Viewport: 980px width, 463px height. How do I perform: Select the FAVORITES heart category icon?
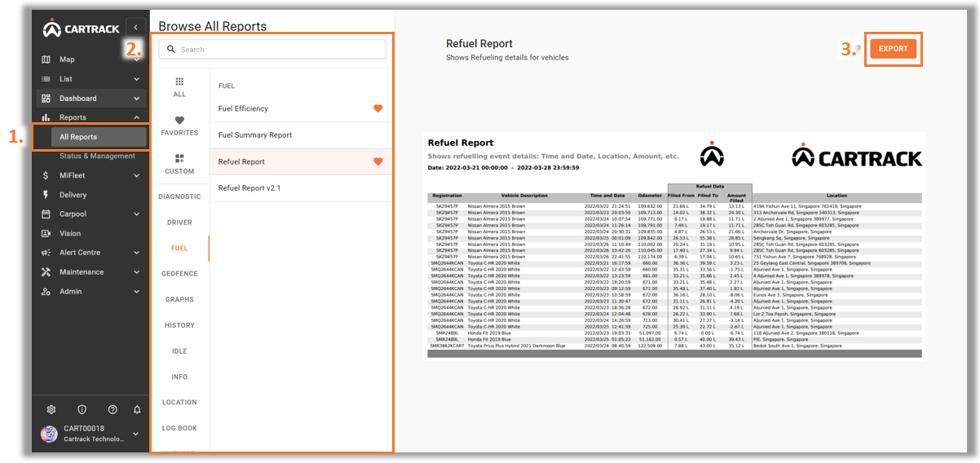coord(179,120)
